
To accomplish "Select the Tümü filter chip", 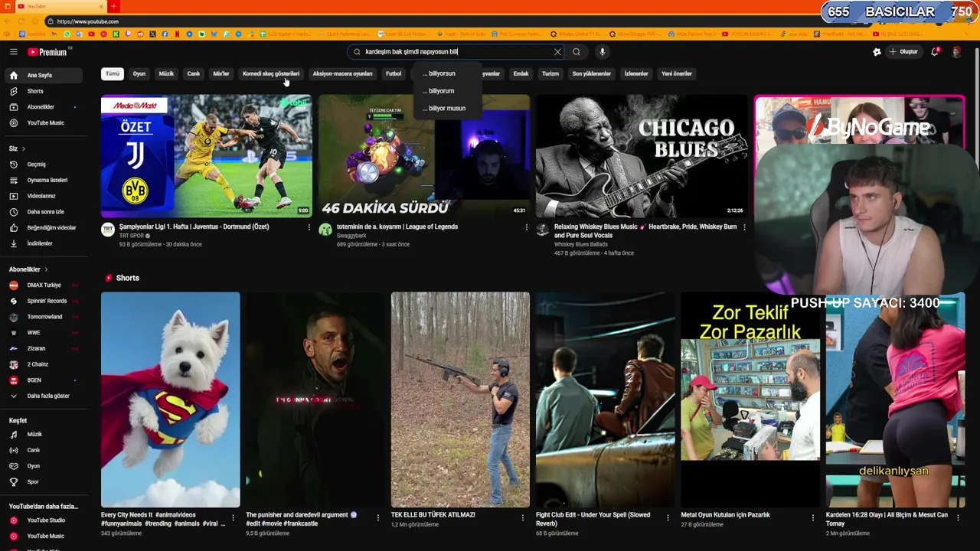I will tap(113, 73).
